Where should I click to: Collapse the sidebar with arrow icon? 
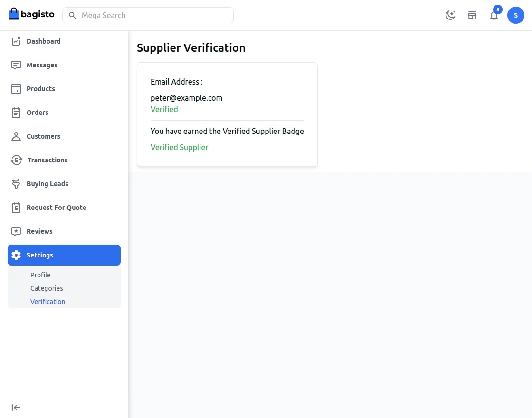coord(16,408)
